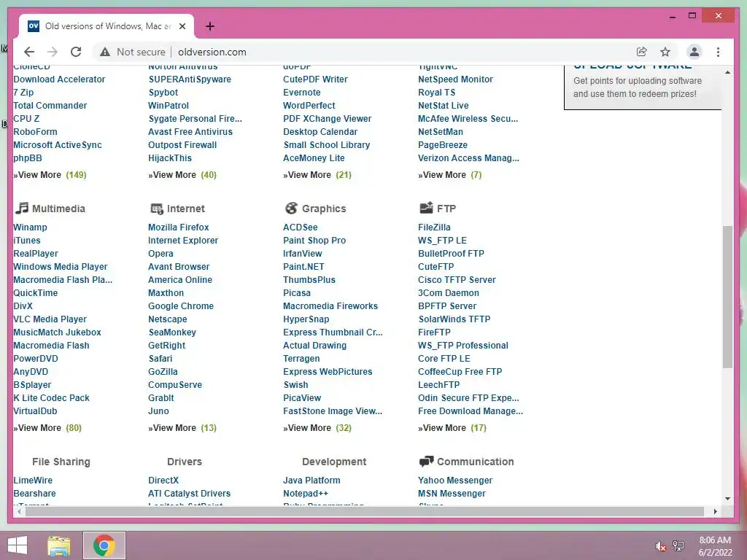View More FTP programs (17)
The height and width of the screenshot is (560, 747).
[x=452, y=427]
